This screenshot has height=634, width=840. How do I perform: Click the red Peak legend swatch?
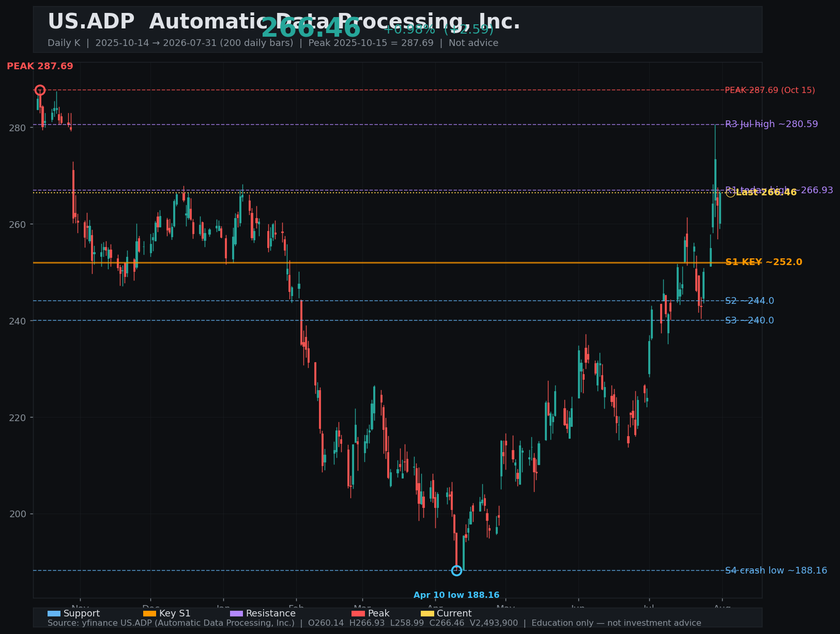[358, 613]
